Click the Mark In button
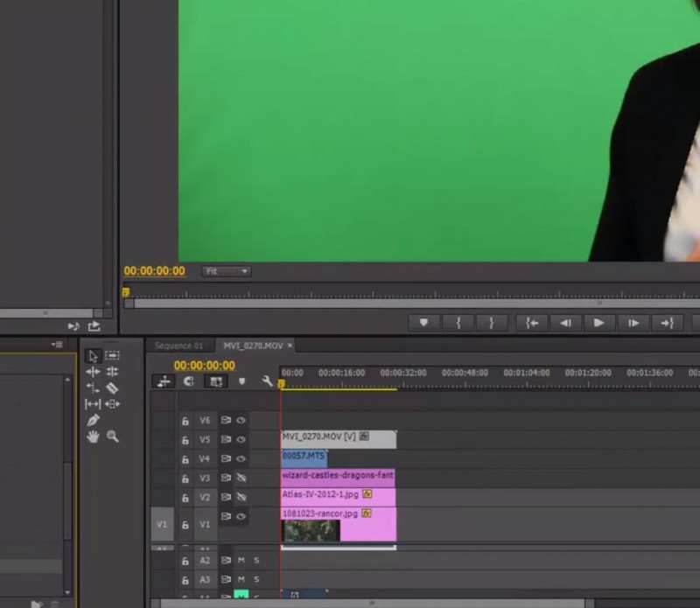Viewport: 700px width, 608px height. 458,323
